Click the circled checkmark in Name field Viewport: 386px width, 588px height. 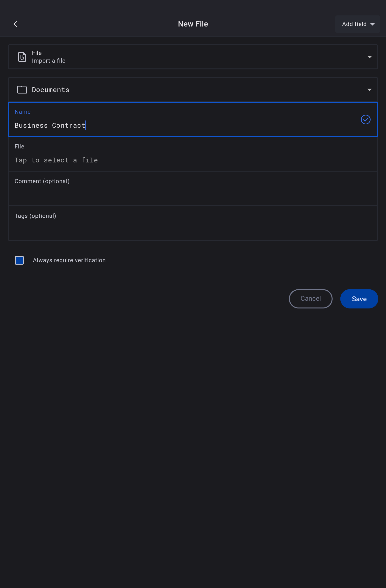pos(365,120)
